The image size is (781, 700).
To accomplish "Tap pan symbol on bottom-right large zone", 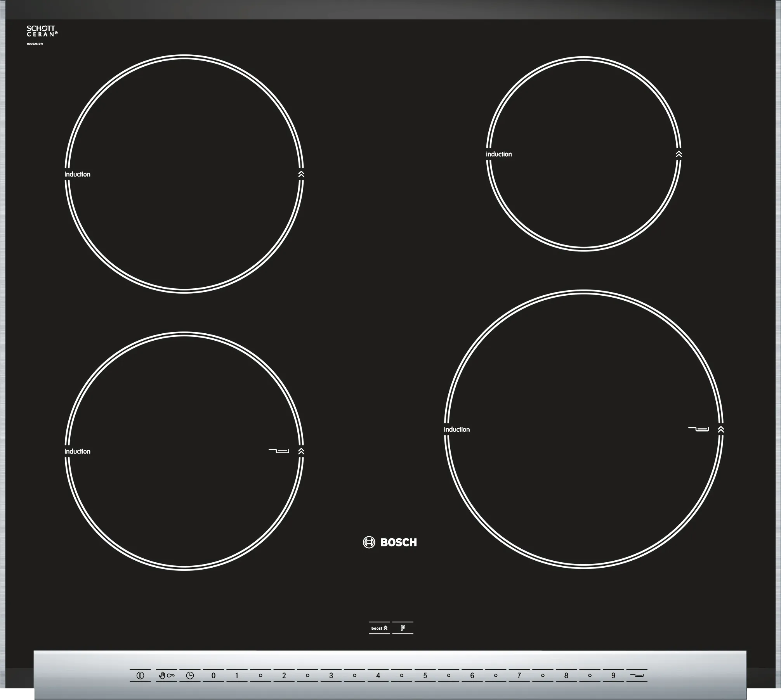I will [x=699, y=429].
